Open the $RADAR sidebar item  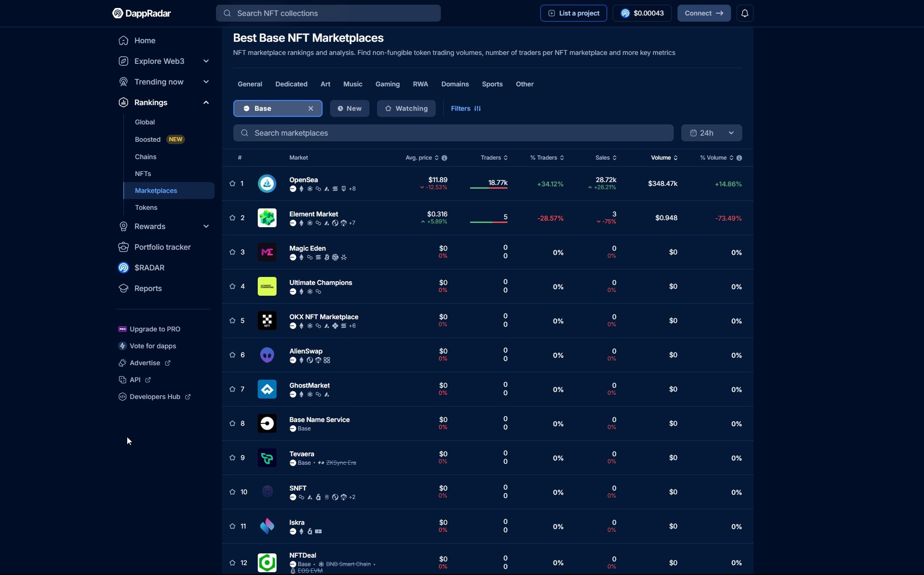pos(149,268)
